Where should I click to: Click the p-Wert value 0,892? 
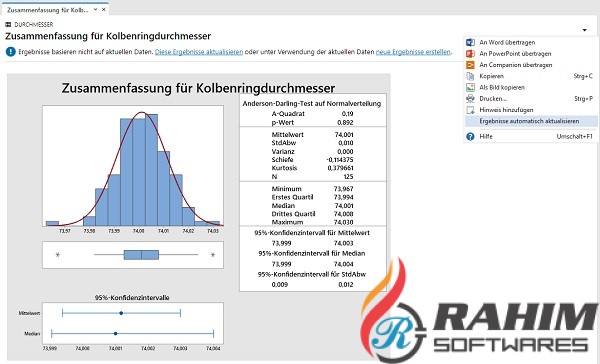pyautogui.click(x=345, y=122)
